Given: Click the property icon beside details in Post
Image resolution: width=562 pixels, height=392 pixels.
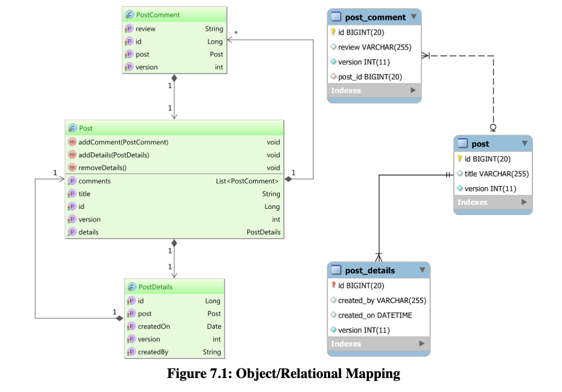Looking at the screenshot, I should (72, 232).
